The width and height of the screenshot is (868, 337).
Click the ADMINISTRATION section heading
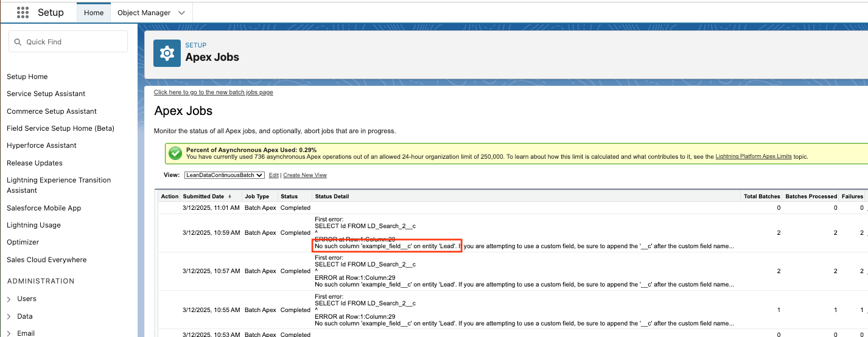pos(41,281)
